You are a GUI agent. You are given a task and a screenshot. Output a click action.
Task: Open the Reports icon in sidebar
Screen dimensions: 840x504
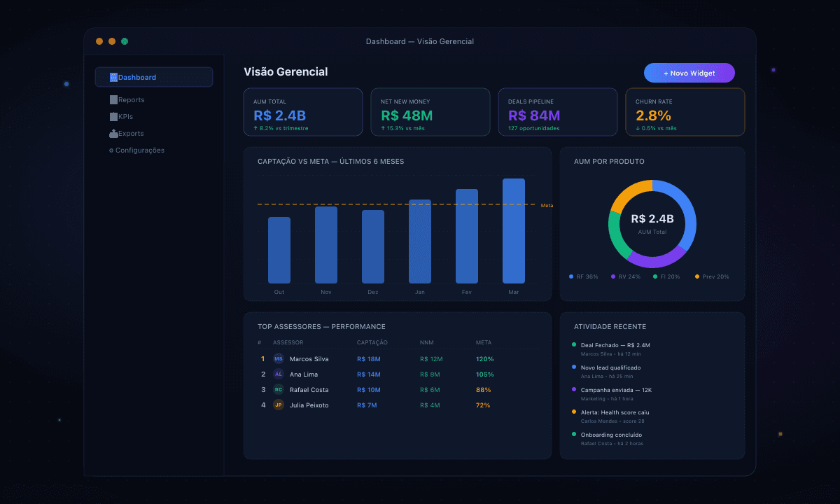[114, 99]
